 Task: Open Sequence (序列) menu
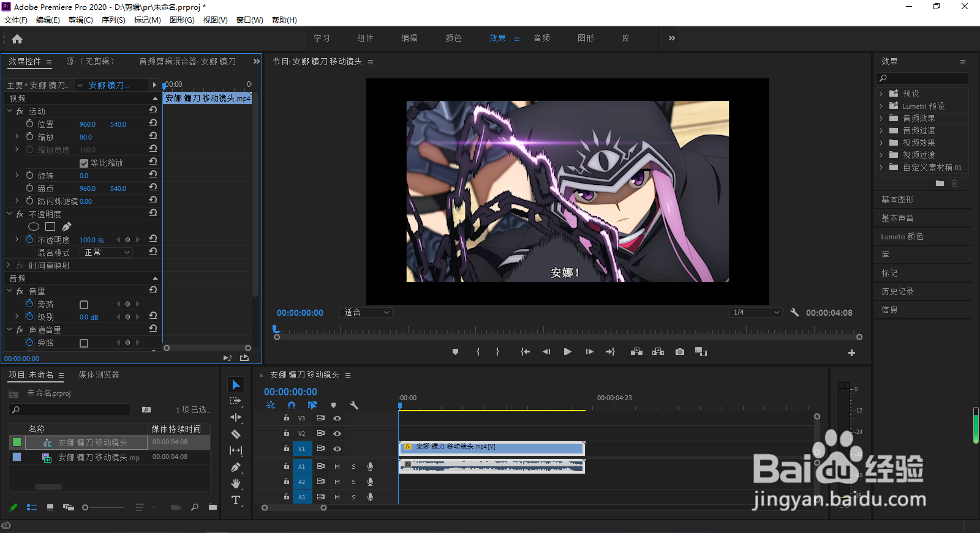point(113,20)
